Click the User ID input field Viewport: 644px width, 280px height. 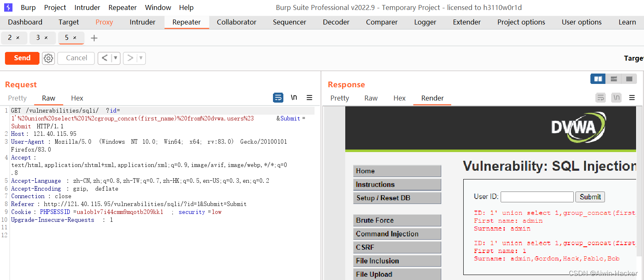(537, 197)
